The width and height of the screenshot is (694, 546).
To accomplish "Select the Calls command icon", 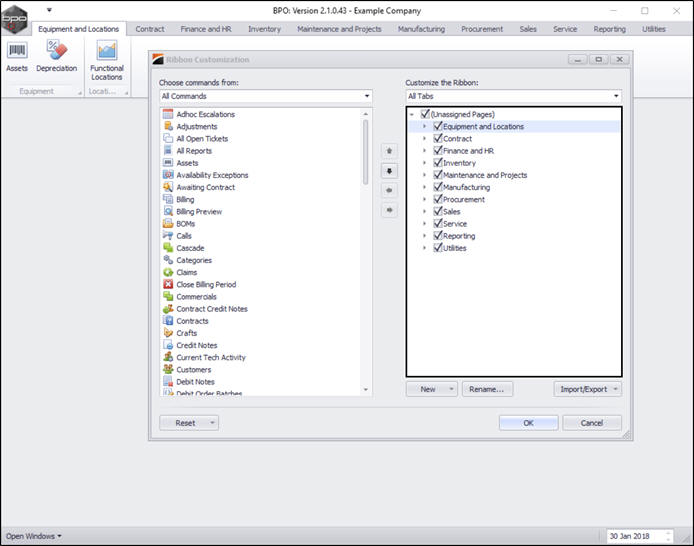I will (168, 236).
